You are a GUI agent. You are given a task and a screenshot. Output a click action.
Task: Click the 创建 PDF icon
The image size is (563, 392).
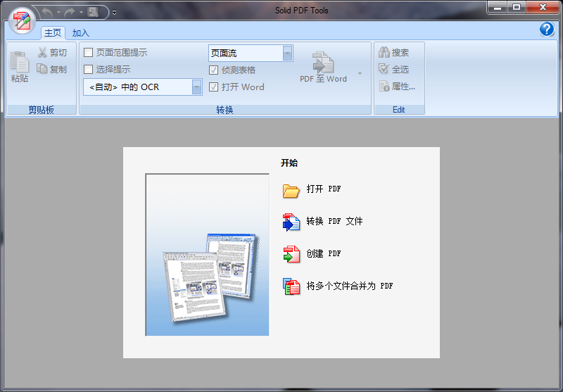pyautogui.click(x=291, y=255)
